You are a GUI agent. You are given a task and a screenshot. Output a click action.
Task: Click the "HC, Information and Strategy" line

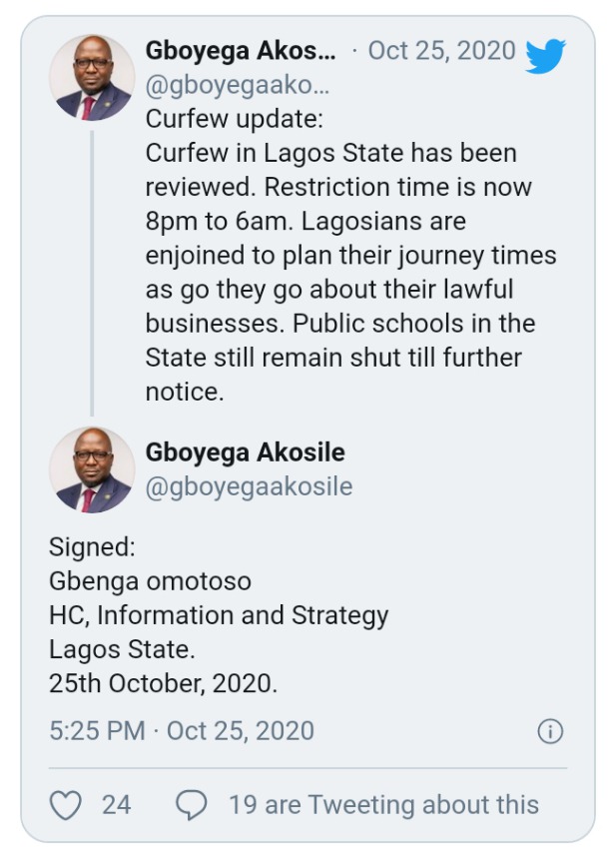[x=219, y=614]
